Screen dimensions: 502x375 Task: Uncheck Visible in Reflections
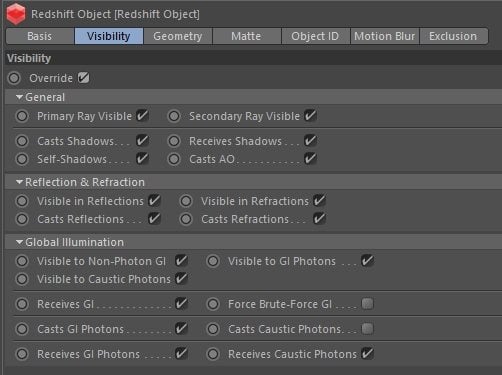pos(154,201)
